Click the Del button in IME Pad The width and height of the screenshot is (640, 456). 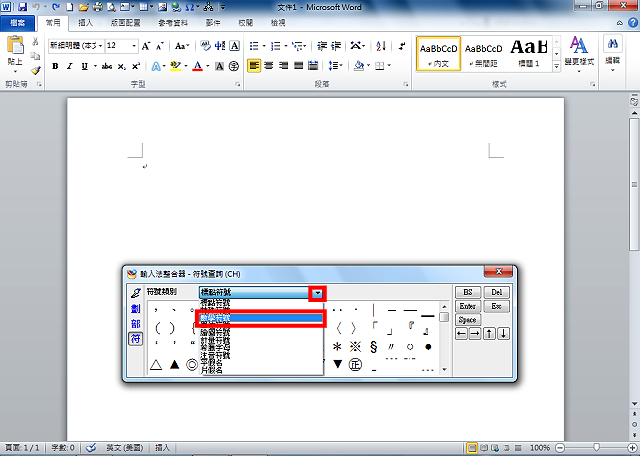click(497, 292)
